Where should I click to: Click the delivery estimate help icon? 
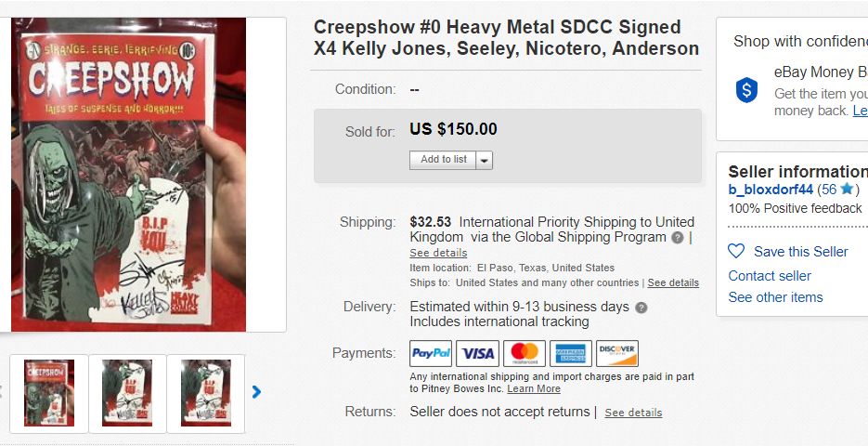pyautogui.click(x=641, y=308)
